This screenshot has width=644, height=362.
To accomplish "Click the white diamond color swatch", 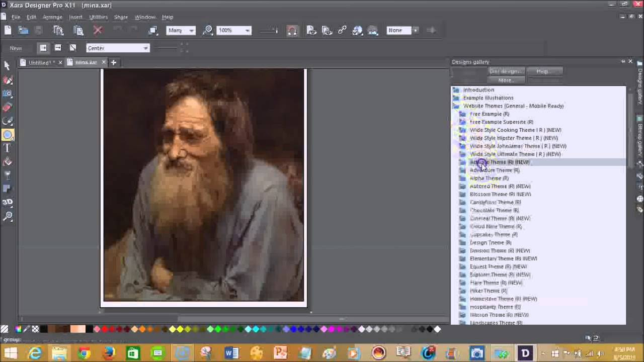I will point(437,329).
